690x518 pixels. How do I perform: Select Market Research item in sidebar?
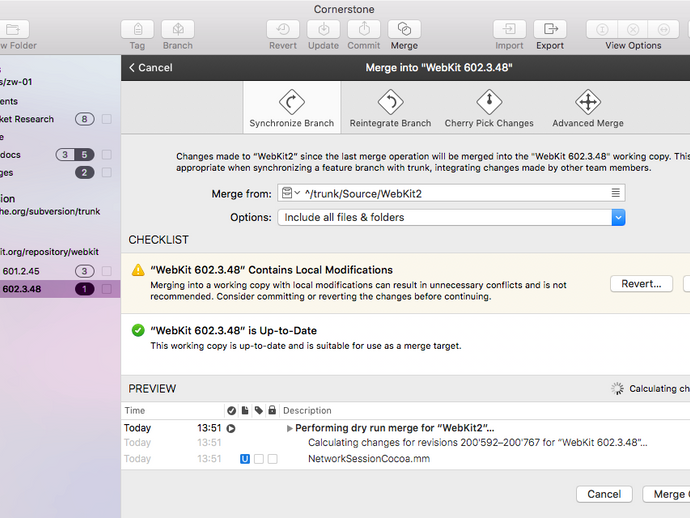click(x=27, y=119)
